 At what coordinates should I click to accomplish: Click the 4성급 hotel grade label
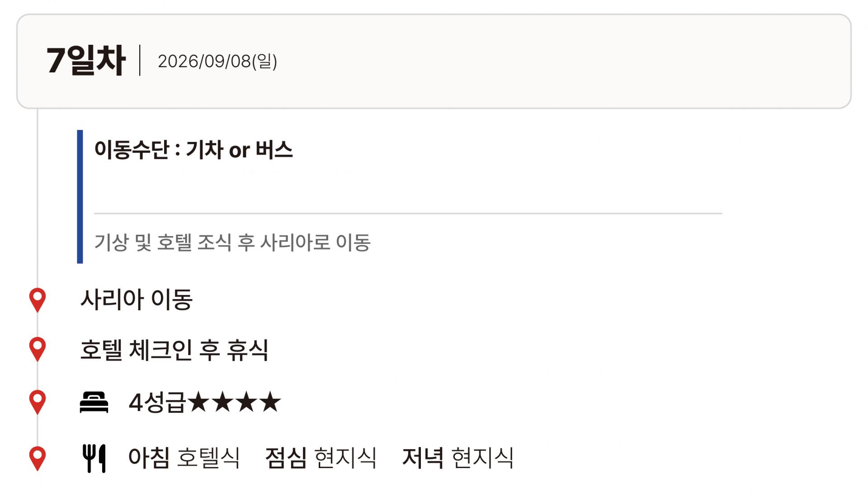(x=157, y=402)
